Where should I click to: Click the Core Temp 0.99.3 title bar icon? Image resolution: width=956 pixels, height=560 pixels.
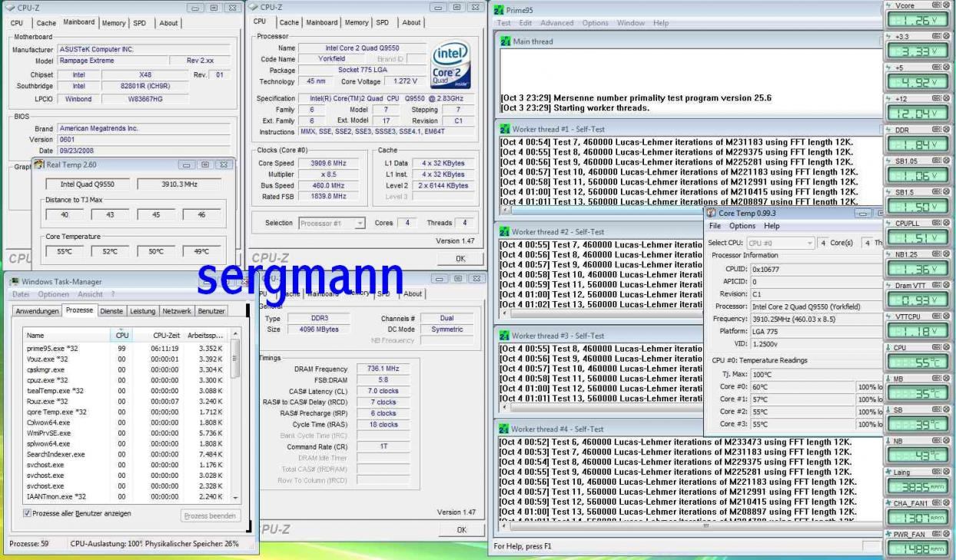click(x=711, y=212)
